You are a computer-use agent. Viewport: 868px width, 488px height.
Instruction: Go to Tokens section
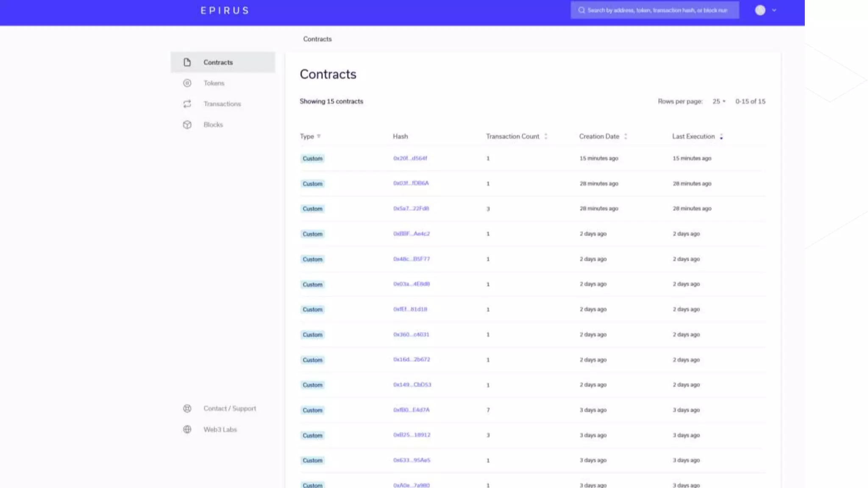coord(214,83)
